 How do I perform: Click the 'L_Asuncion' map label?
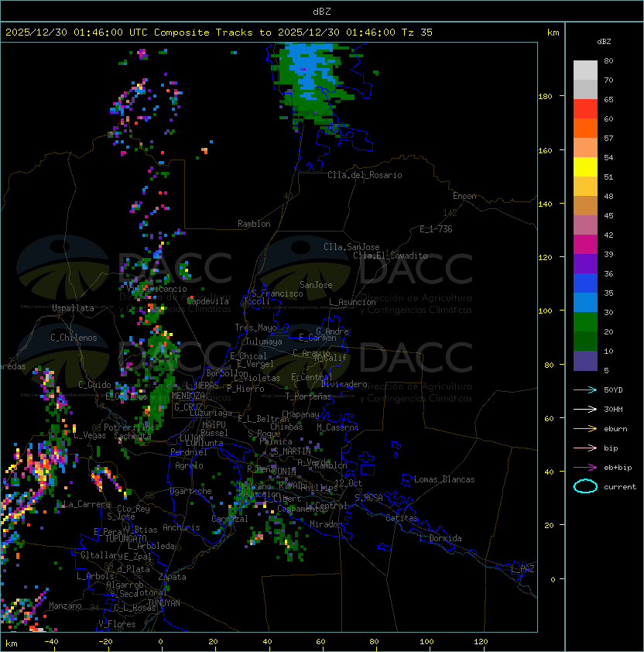point(352,302)
